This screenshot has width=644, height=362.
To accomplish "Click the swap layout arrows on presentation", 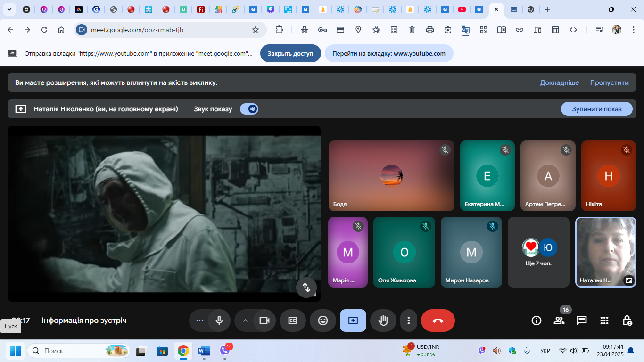I will (306, 287).
